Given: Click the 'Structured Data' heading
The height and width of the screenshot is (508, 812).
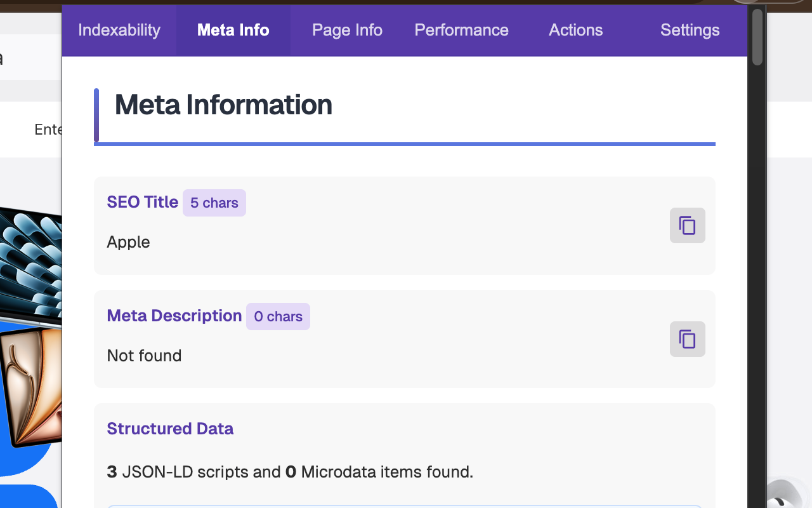Looking at the screenshot, I should point(170,429).
